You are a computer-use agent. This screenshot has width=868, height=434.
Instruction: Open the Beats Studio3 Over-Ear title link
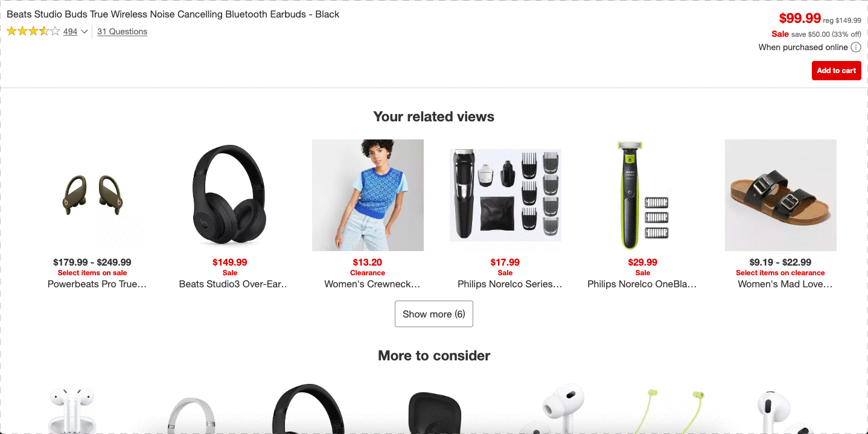(234, 284)
